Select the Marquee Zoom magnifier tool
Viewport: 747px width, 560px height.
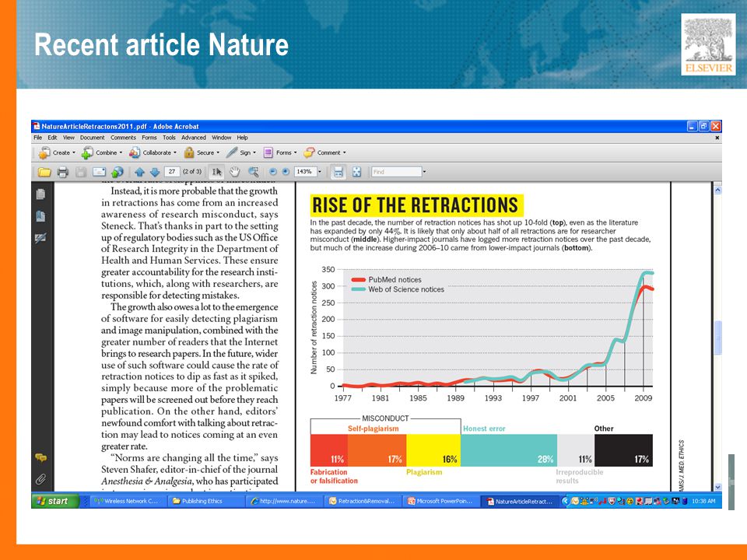tap(254, 172)
